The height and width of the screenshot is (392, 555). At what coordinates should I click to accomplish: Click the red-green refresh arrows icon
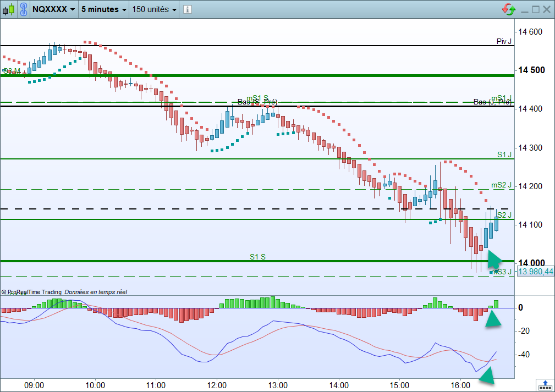pyautogui.click(x=509, y=9)
